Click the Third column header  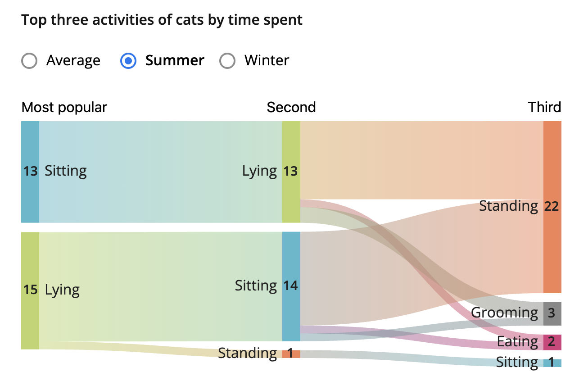[x=544, y=108]
